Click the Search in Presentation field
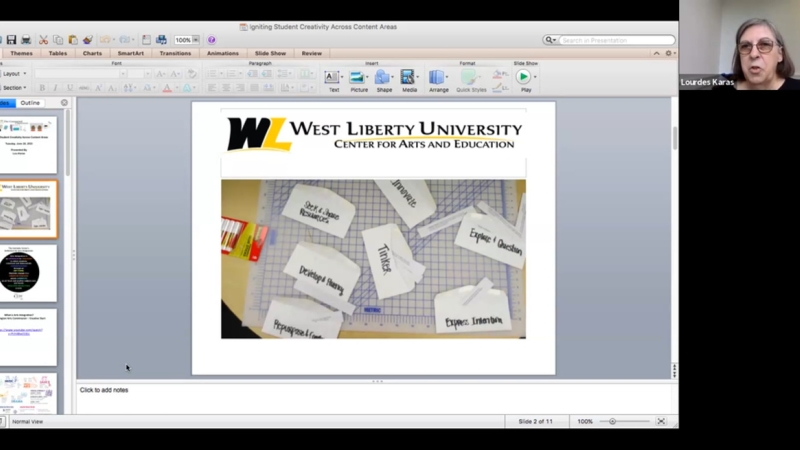The image size is (800, 450). click(615, 40)
